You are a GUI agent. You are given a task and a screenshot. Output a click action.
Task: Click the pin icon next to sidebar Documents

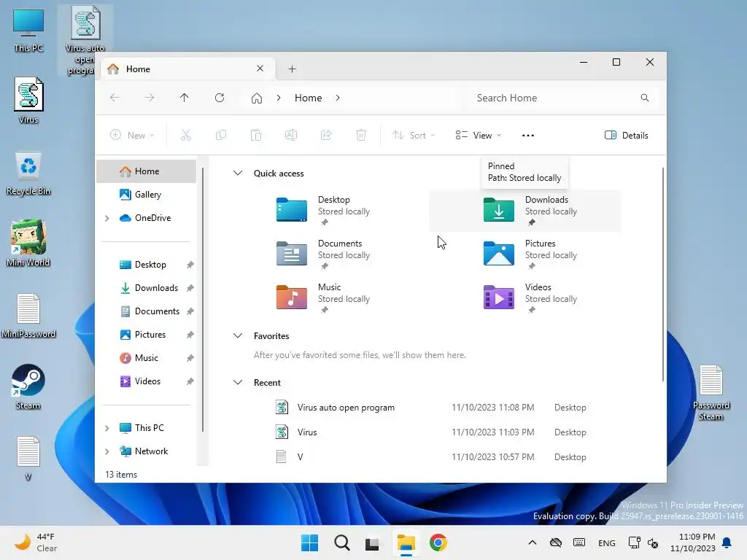pos(190,311)
